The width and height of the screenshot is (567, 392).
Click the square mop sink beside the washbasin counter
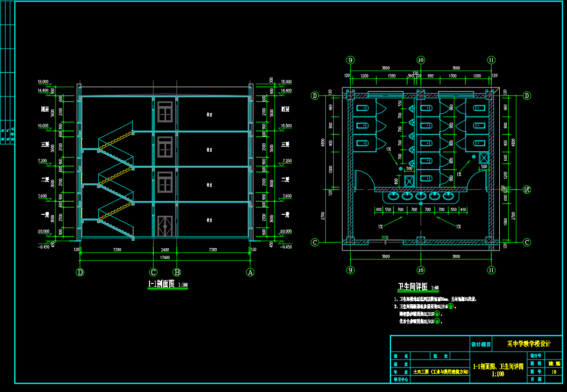[409, 180]
